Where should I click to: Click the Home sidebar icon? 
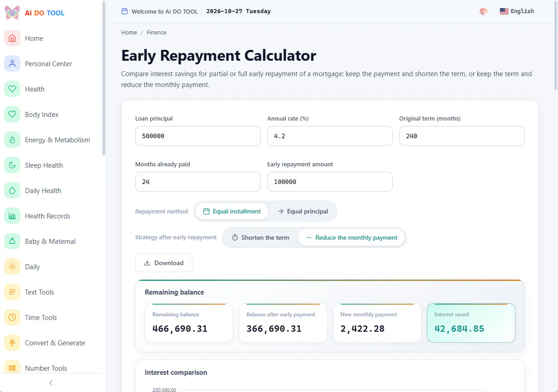(x=12, y=39)
